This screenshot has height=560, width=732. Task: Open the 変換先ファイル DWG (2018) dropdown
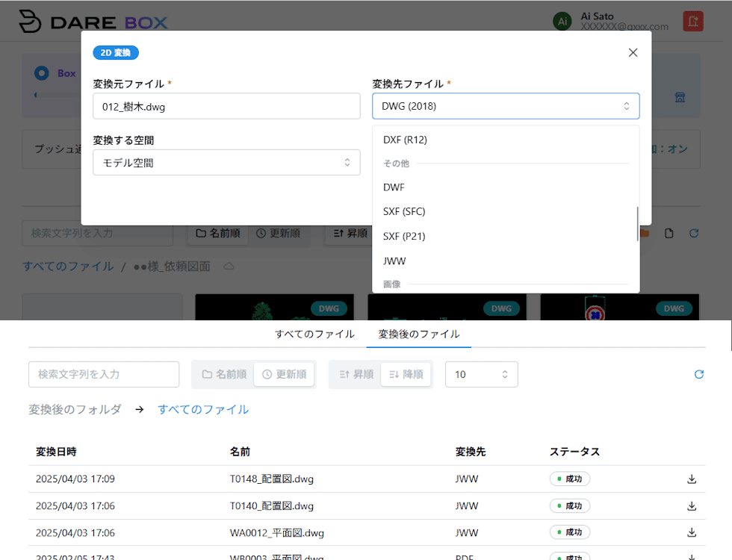click(506, 106)
